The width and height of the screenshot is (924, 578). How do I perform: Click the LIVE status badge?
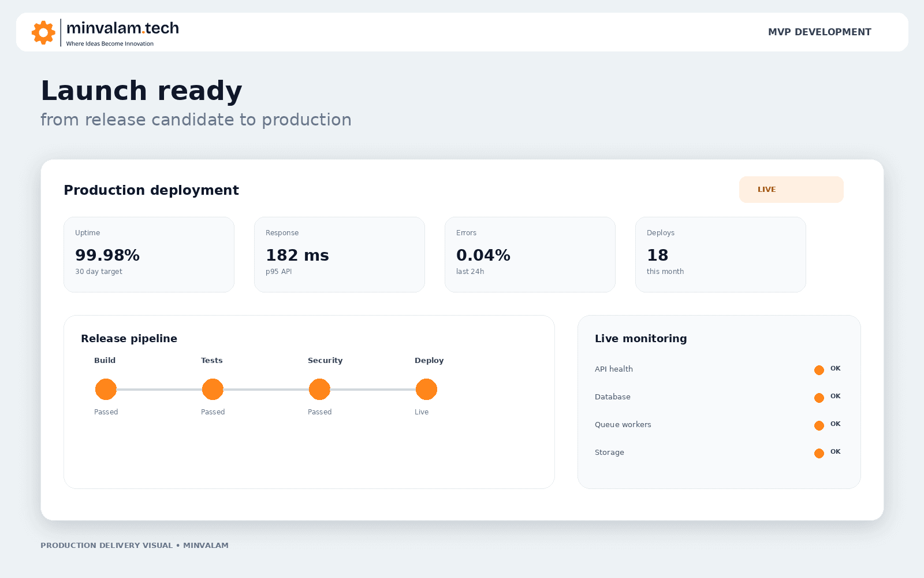click(791, 190)
